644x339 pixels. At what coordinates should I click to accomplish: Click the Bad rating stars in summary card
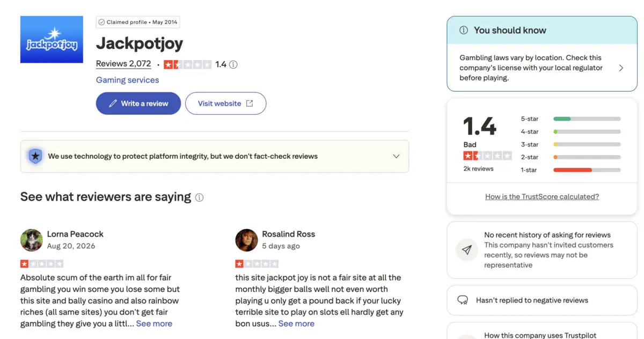tap(487, 156)
